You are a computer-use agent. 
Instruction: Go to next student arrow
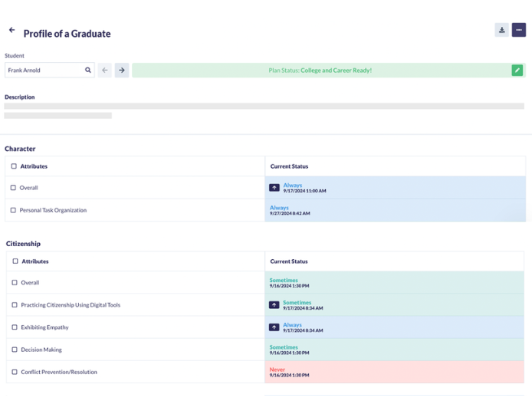point(122,71)
